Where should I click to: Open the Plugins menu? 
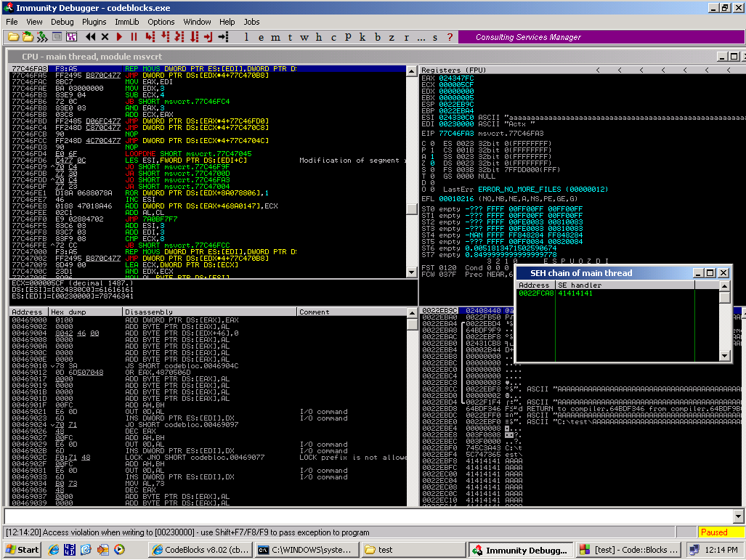click(x=94, y=22)
